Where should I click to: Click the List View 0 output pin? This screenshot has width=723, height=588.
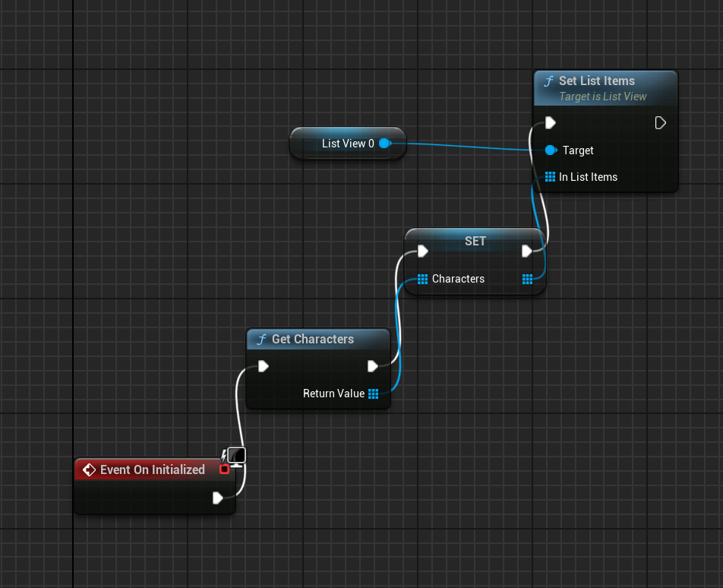[x=384, y=143]
